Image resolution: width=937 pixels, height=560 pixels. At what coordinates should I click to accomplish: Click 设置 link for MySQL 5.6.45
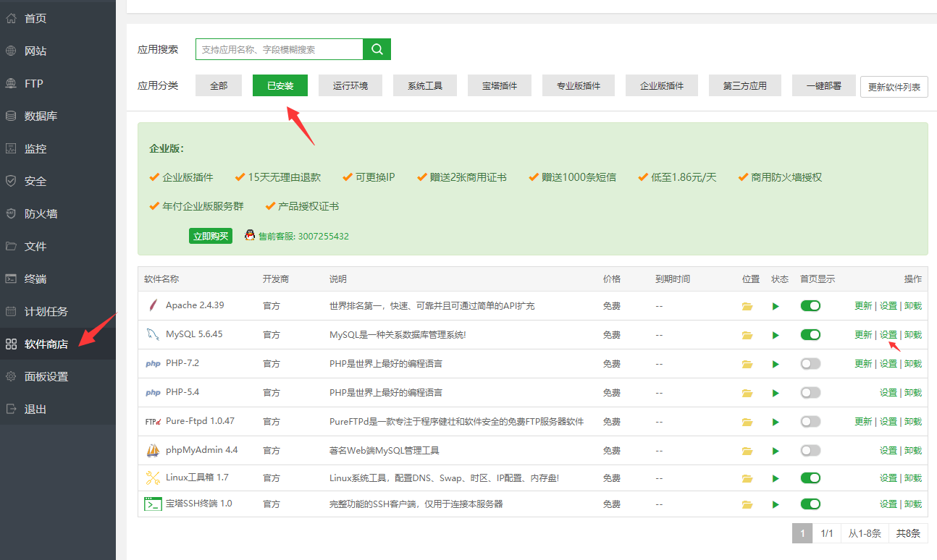pos(888,335)
